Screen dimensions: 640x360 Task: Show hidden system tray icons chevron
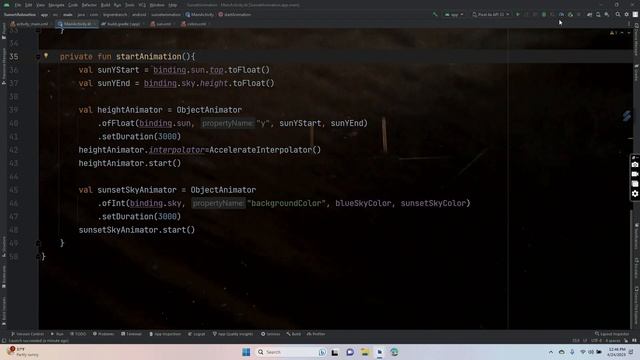click(x=551, y=352)
